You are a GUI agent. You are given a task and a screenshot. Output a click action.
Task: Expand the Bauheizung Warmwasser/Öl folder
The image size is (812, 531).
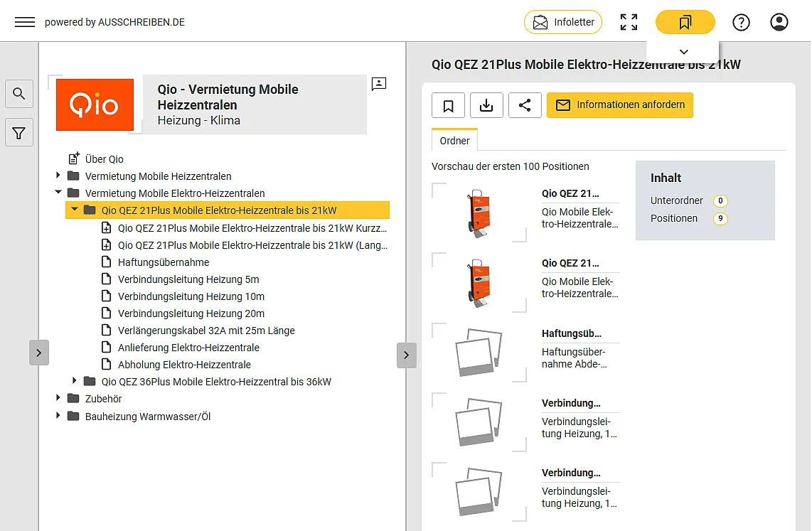tap(58, 415)
